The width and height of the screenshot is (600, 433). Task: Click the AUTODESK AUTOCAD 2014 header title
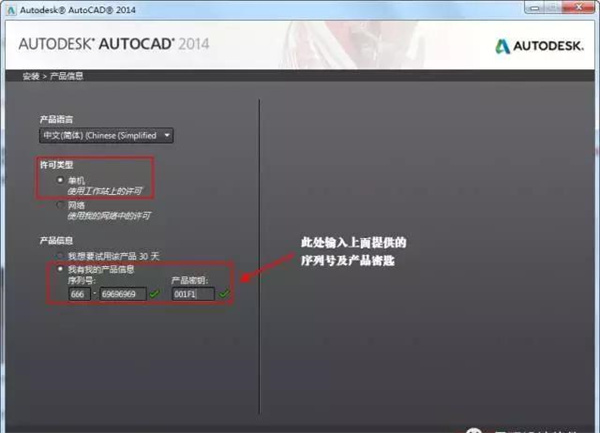(x=114, y=44)
